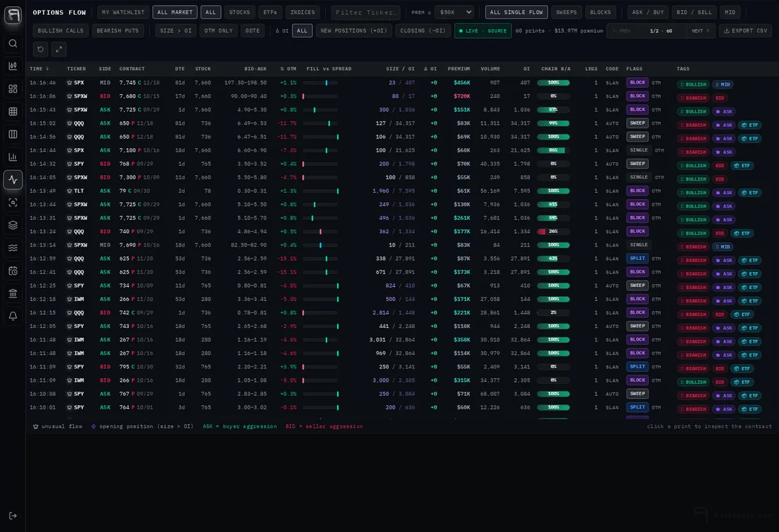779x532 pixels.
Task: Click the Export CSV button
Action: tap(745, 30)
